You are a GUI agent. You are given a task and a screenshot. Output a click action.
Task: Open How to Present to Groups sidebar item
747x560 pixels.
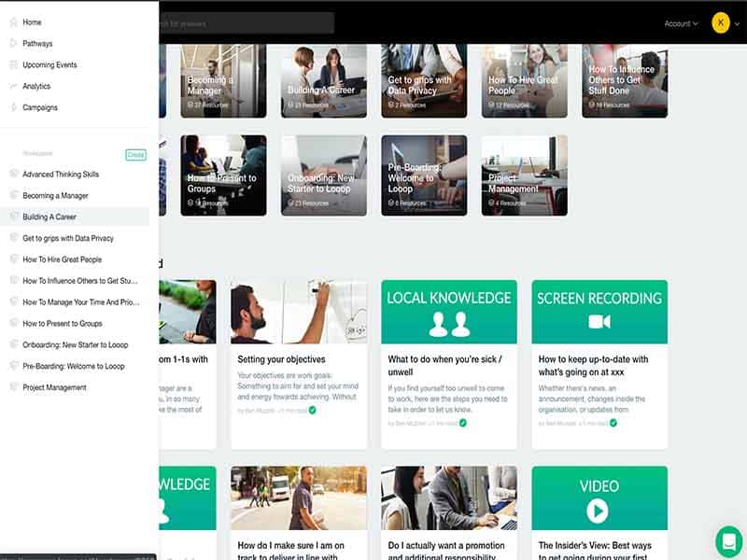click(63, 324)
